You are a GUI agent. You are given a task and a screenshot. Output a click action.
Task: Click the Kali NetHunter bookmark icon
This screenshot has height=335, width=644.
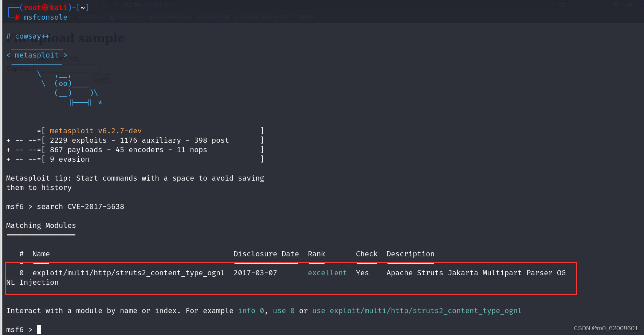[x=152, y=17]
